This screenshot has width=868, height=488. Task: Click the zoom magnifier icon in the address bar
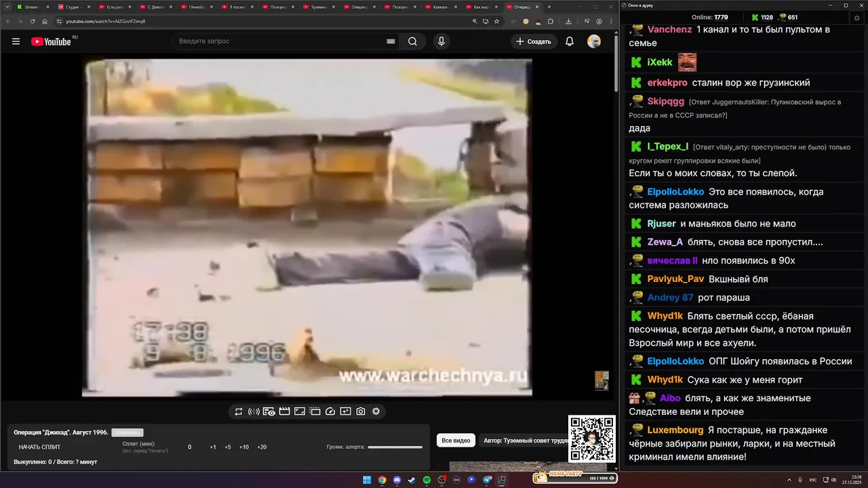(475, 21)
